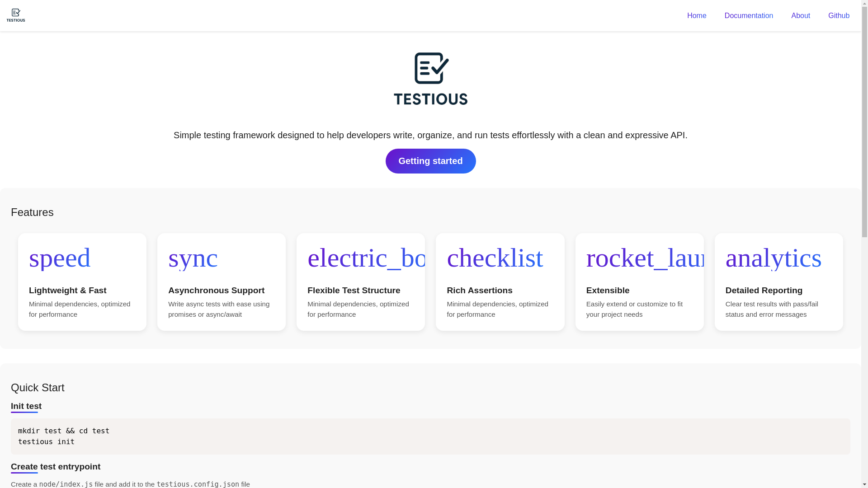Click the Quick Start section heading

[x=38, y=388]
